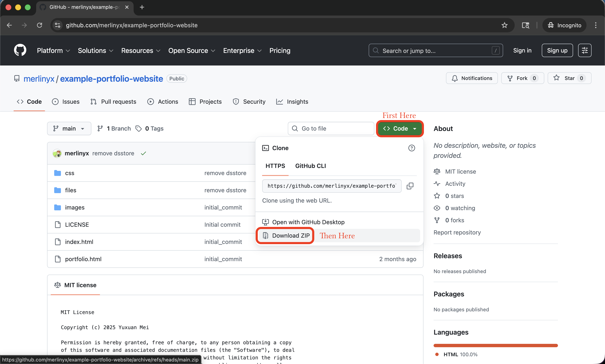Viewport: 605px width, 364px height.
Task: Click the orange HTML language bar
Action: [496, 345]
